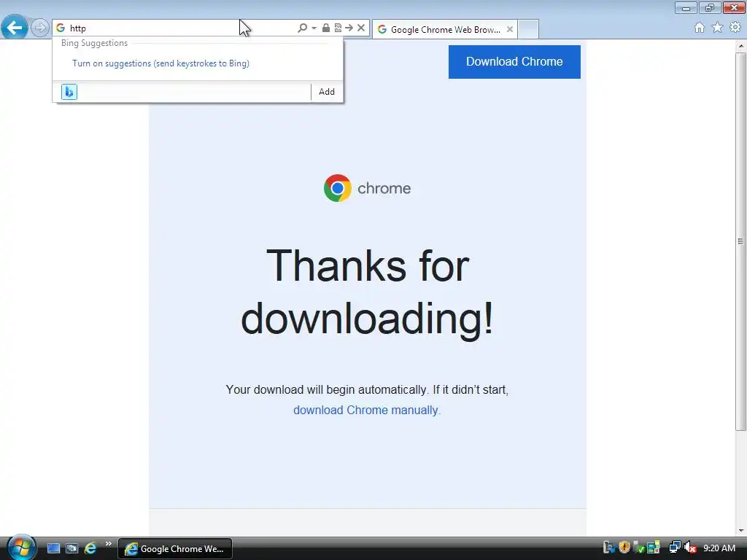Open the security lock report icon
747x560 pixels.
pos(326,28)
